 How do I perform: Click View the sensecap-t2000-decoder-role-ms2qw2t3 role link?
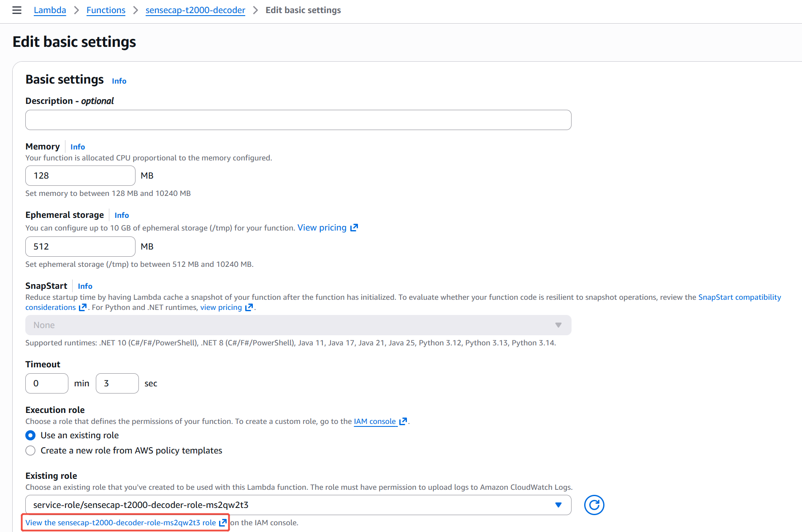pyautogui.click(x=121, y=523)
